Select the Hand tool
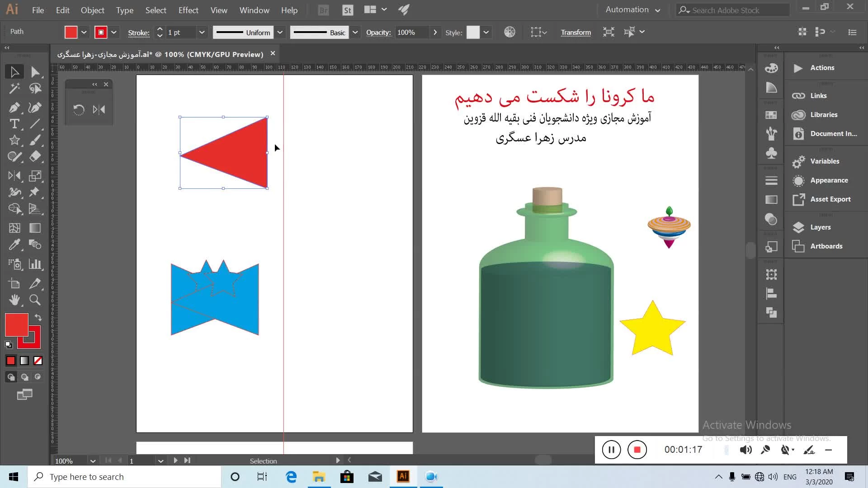The height and width of the screenshot is (488, 868). coord(14,300)
